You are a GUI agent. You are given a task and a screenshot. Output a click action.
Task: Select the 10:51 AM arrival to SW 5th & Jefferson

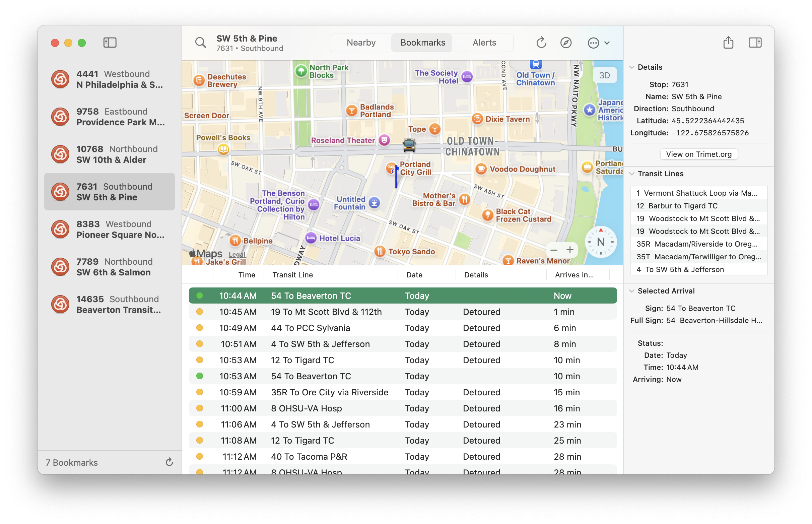[x=374, y=344]
